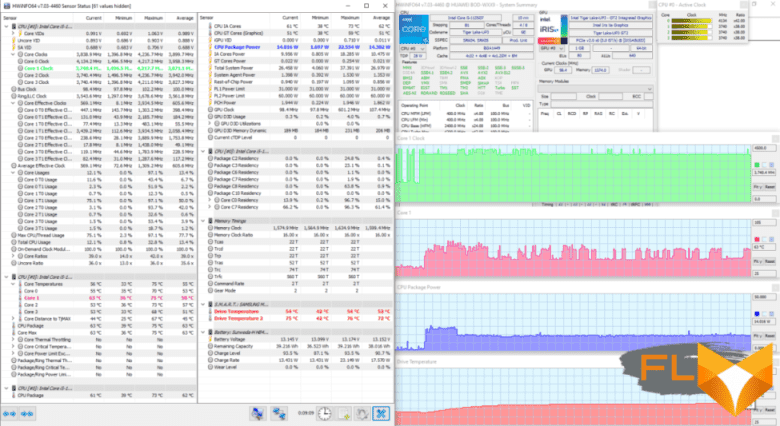780x426 pixels.
Task: Click the green color swatch in Core 1 Clock graph
Action: (x=757, y=165)
